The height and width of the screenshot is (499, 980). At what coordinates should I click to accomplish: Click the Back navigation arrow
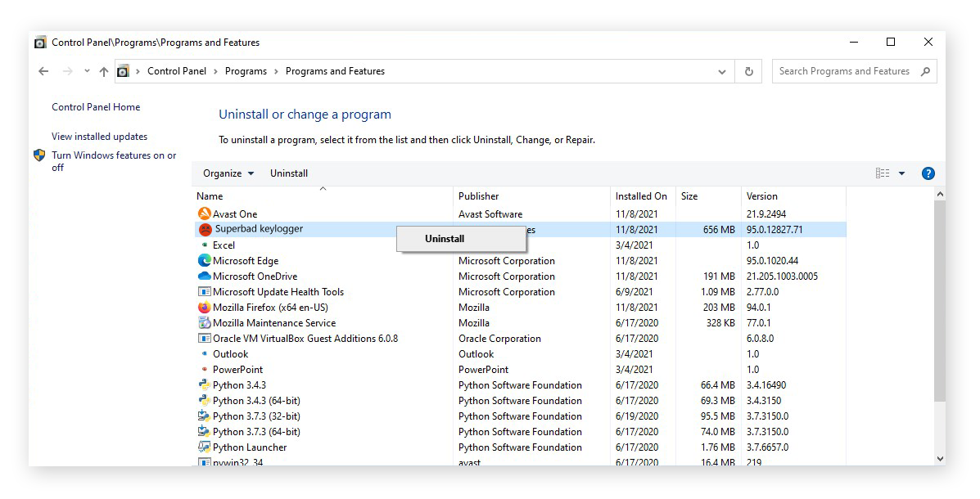tap(43, 71)
